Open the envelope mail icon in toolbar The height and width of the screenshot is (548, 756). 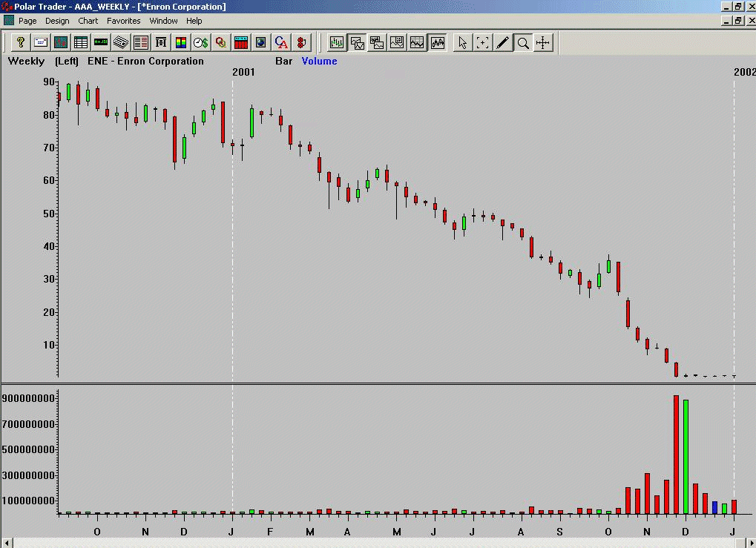click(41, 42)
